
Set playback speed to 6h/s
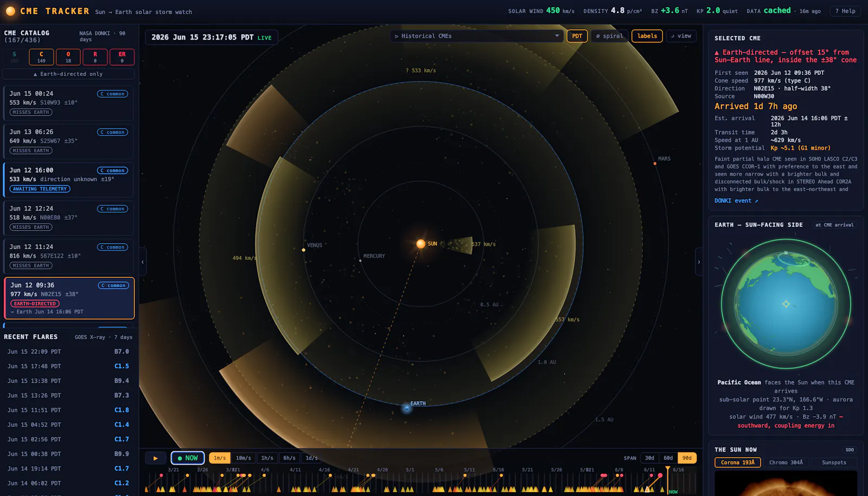290,458
